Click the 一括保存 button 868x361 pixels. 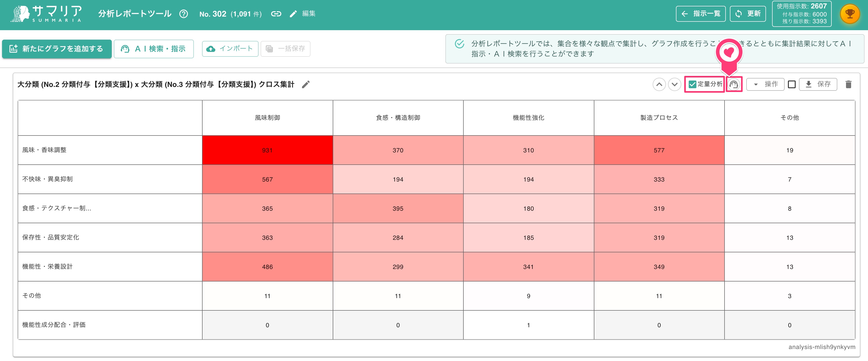[285, 49]
